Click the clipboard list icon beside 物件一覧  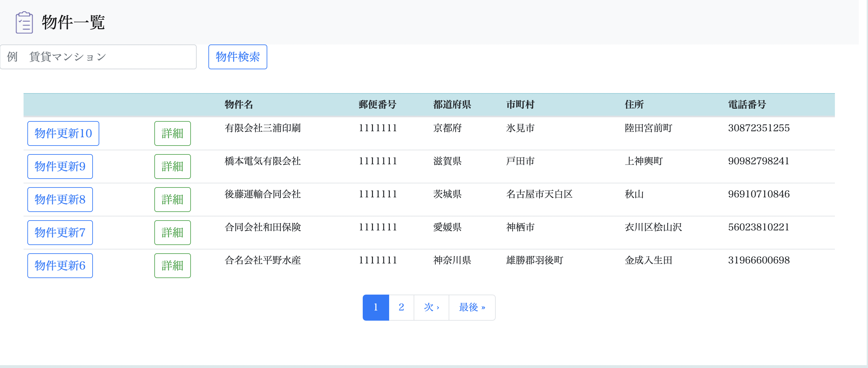pyautogui.click(x=24, y=23)
